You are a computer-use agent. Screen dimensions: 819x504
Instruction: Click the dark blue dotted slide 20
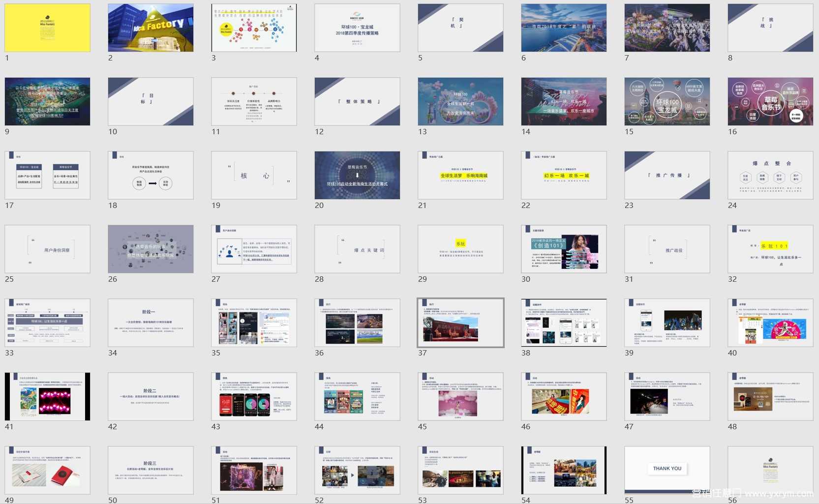[x=357, y=175]
